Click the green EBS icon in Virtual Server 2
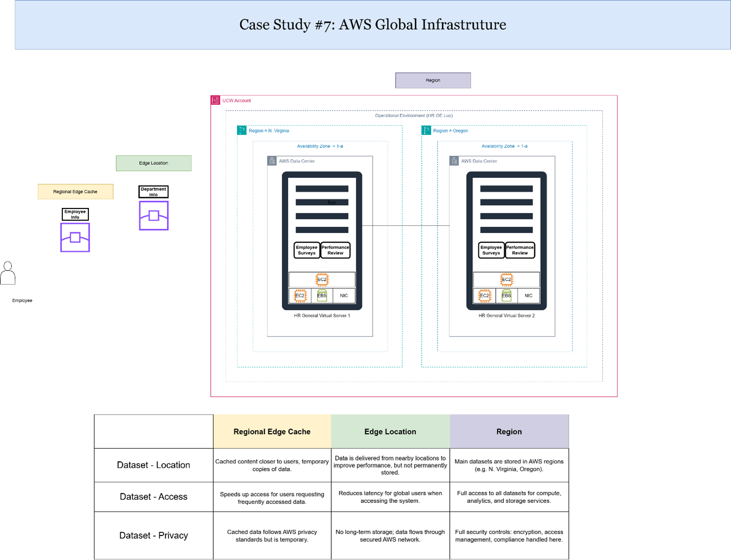This screenshot has width=731, height=560. click(x=507, y=295)
